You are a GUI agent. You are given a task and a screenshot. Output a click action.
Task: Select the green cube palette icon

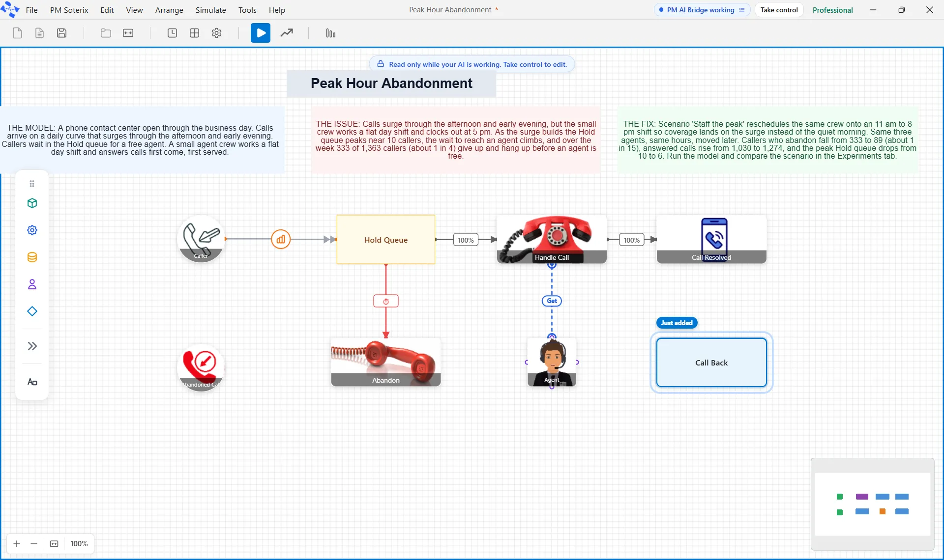[x=32, y=203]
